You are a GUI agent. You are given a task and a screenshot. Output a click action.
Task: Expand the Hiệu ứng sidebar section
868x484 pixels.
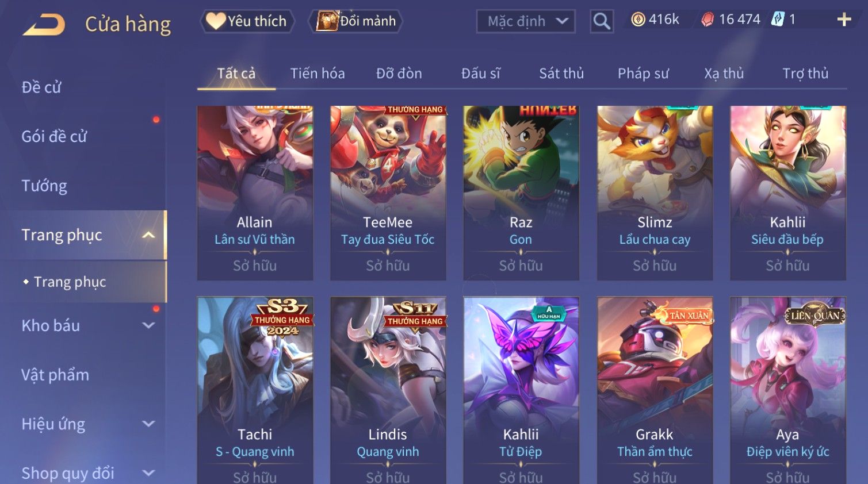coord(148,424)
